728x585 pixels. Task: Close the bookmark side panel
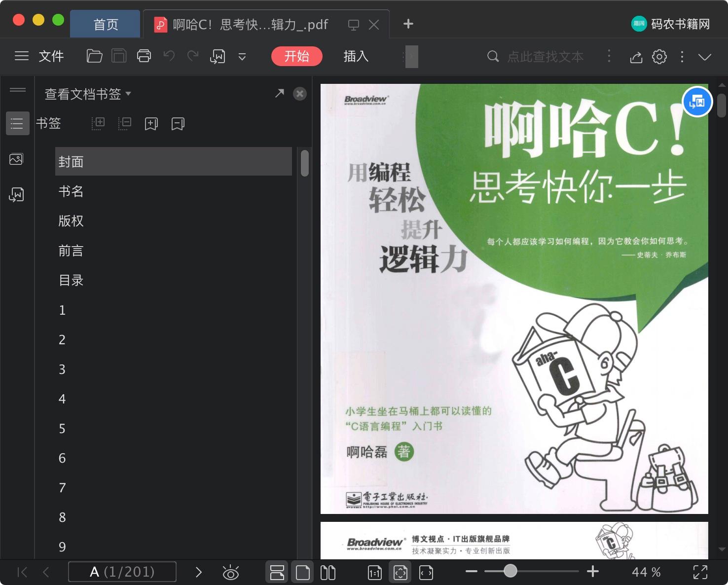point(300,94)
